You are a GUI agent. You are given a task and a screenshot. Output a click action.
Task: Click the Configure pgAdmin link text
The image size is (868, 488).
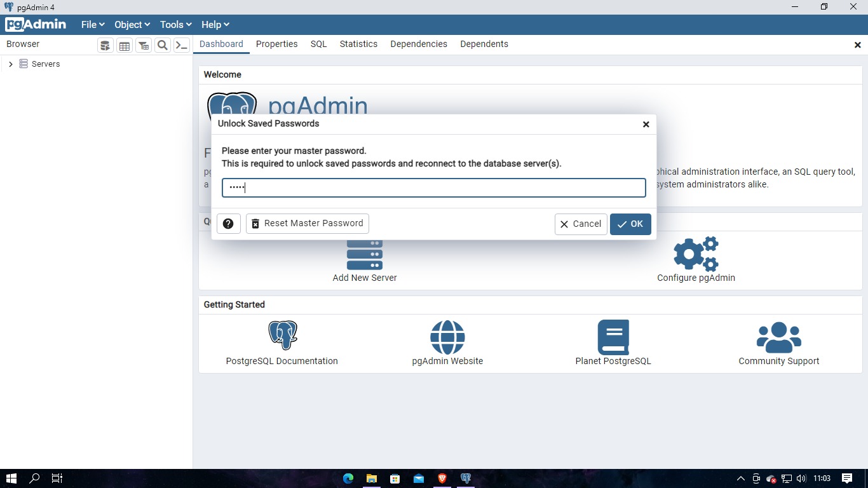pos(696,278)
